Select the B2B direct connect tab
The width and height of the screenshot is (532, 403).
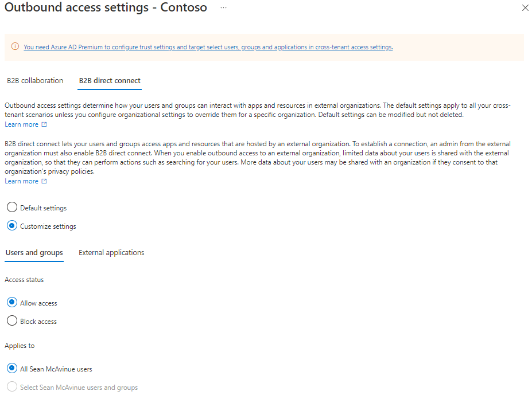point(110,80)
